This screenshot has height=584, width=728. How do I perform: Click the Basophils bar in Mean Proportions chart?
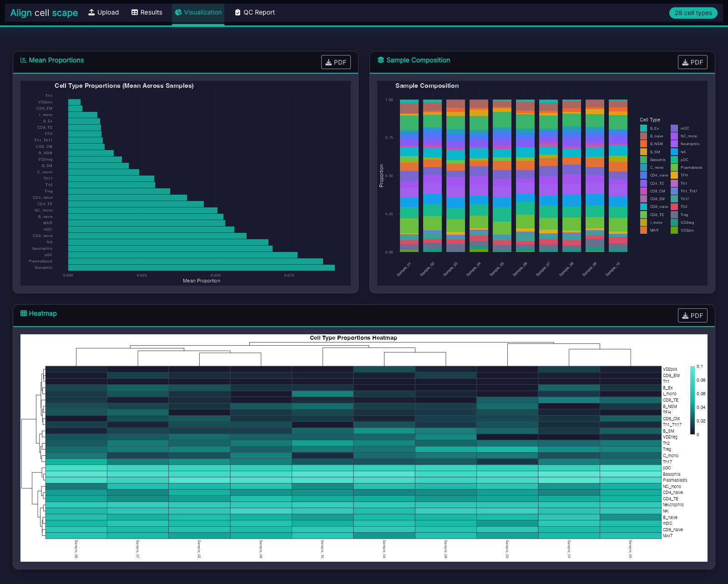(x=200, y=267)
